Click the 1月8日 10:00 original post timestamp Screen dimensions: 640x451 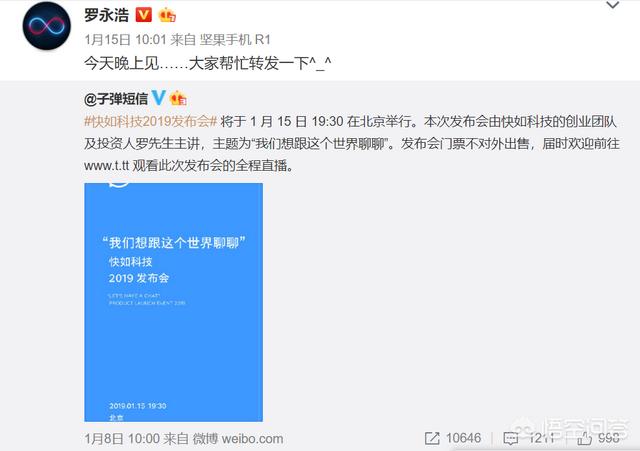(x=122, y=439)
